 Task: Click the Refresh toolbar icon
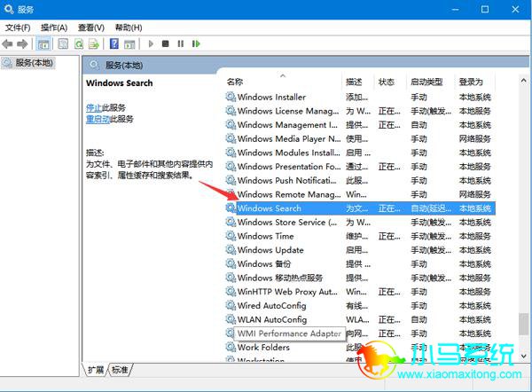[79, 43]
